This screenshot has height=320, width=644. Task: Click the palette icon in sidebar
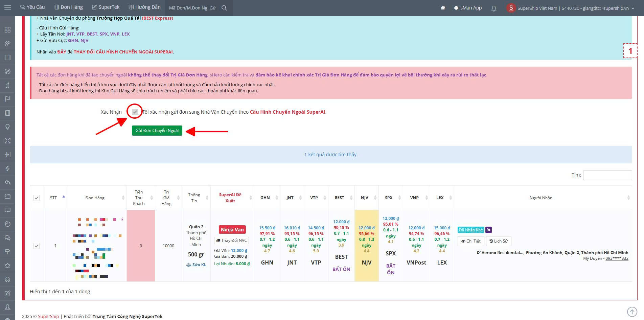[x=7, y=44]
